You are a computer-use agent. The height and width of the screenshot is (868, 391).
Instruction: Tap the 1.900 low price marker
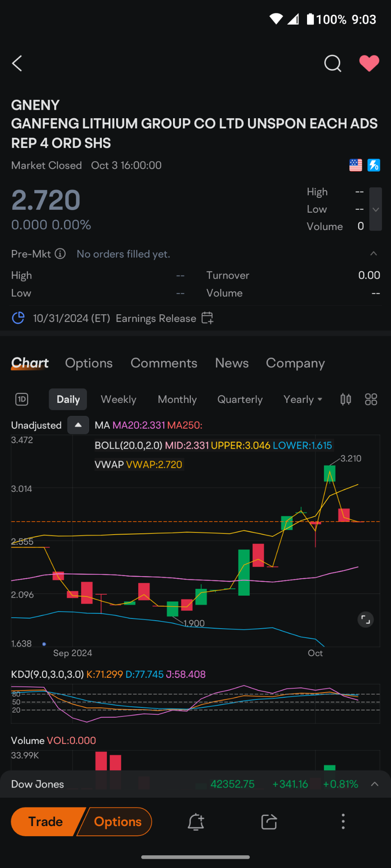point(194,623)
